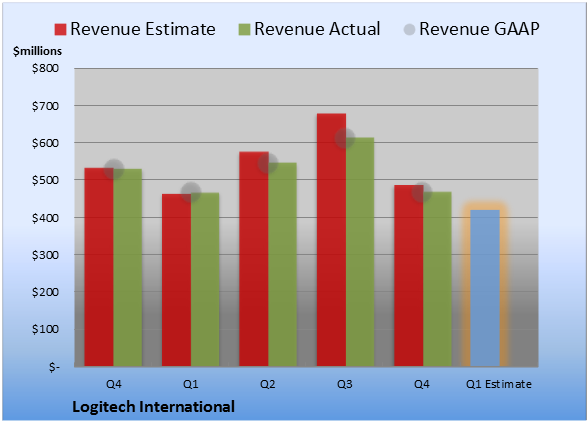This screenshot has width=588, height=422.
Task: Click the "$-" zero axis label
Action: (54, 367)
